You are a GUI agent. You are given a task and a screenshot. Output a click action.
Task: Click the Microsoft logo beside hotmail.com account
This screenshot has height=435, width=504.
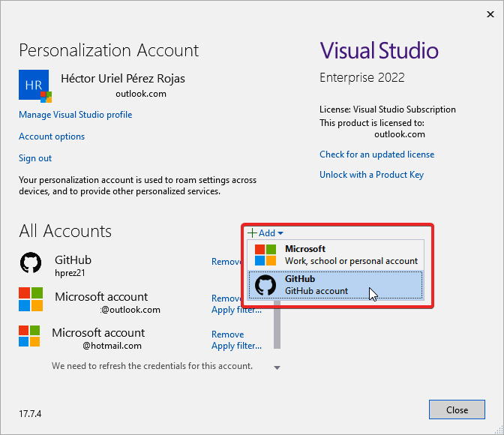[x=29, y=336]
